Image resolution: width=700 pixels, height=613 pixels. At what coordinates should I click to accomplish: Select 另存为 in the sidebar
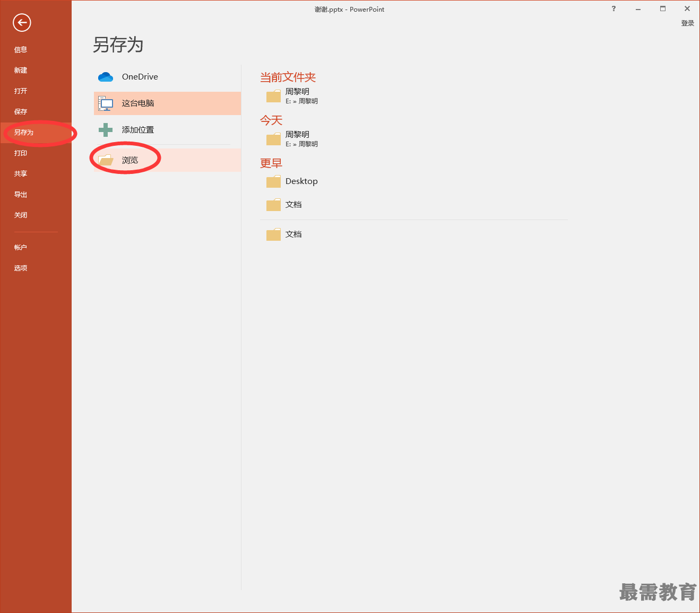click(x=36, y=133)
